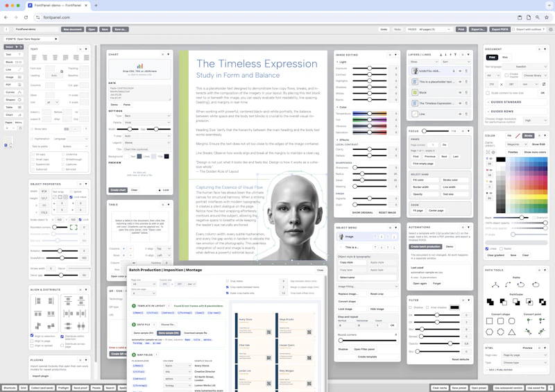Click the Exposure slider handle
The width and height of the screenshot is (555, 392).
(370, 68)
